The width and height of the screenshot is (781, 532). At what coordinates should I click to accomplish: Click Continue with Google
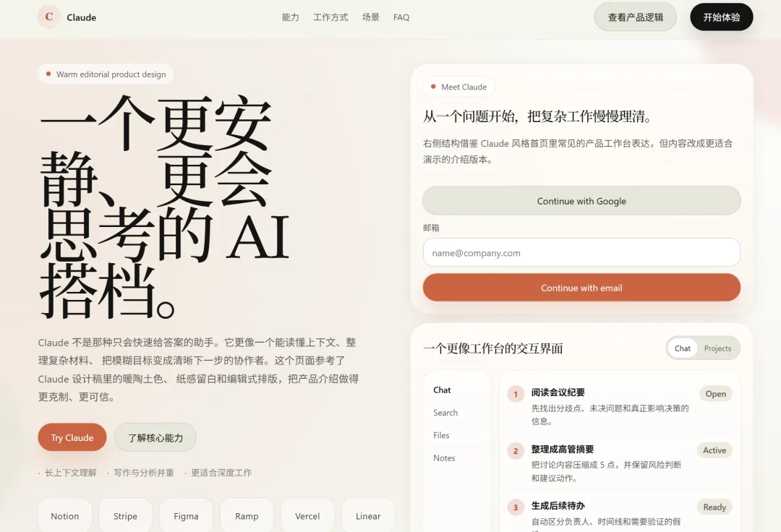581,201
